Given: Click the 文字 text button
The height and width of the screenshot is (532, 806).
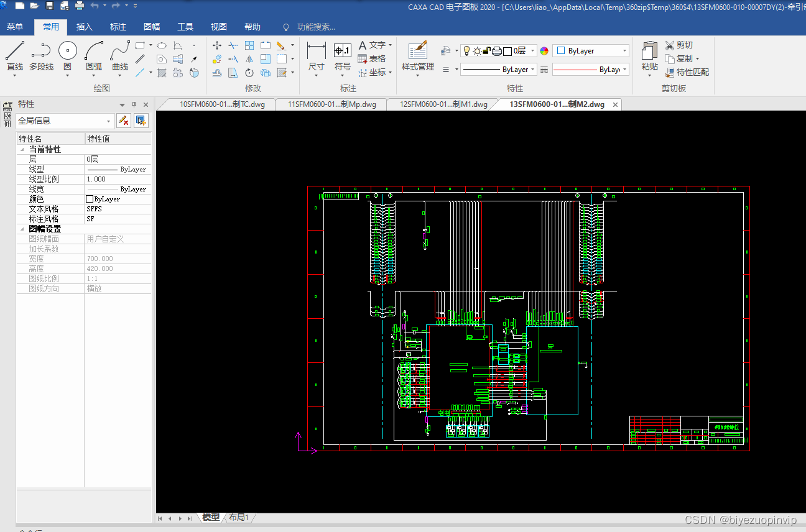Looking at the screenshot, I should 375,45.
